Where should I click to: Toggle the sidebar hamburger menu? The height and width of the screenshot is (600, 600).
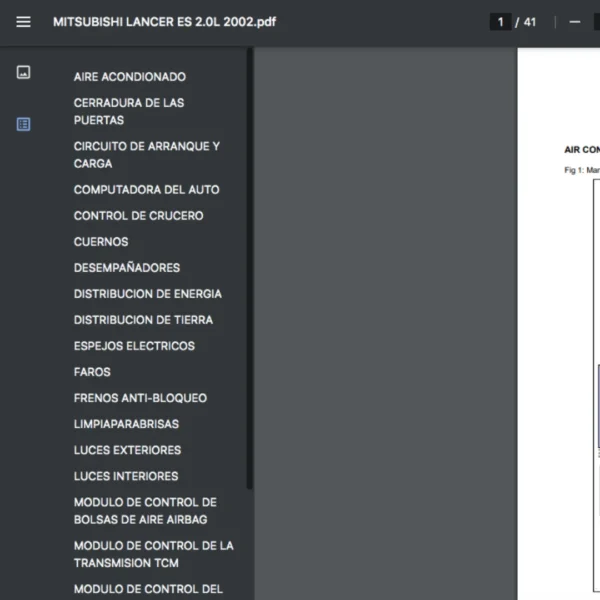click(x=23, y=22)
